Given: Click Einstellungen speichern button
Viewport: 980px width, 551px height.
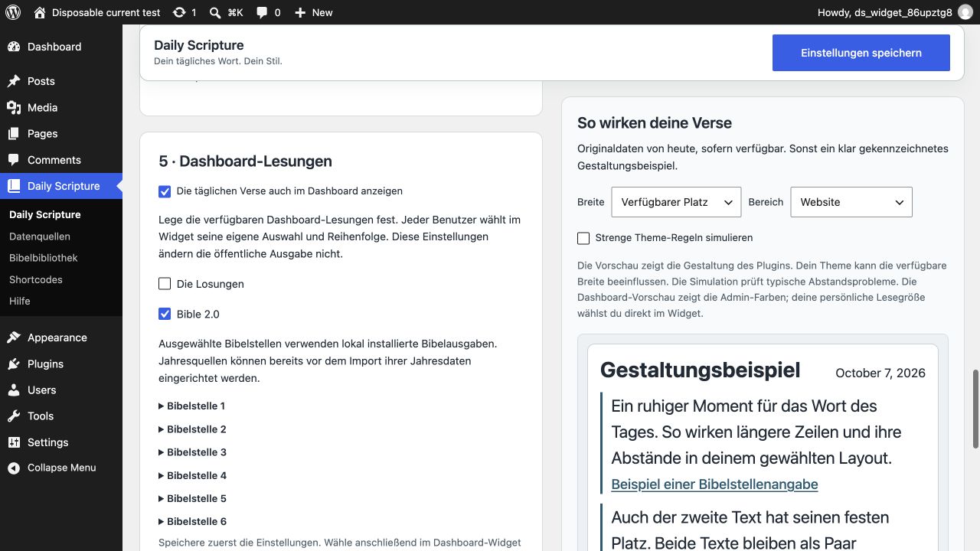Looking at the screenshot, I should tap(861, 53).
